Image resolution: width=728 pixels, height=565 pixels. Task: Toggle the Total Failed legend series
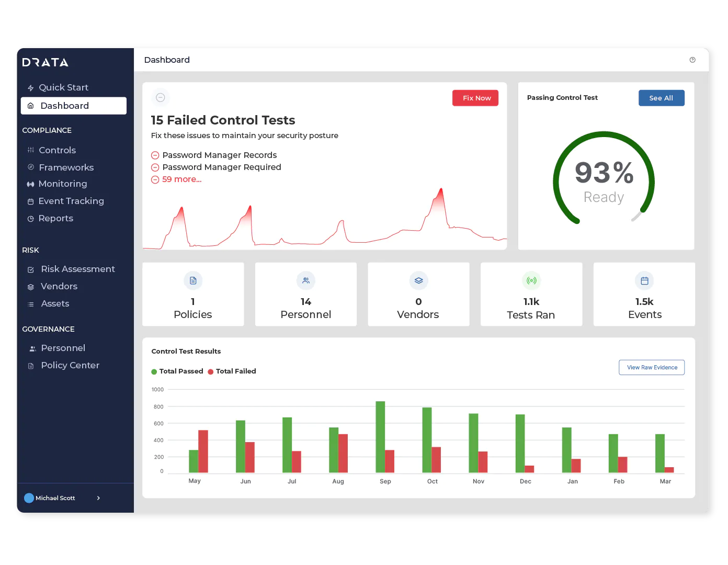click(232, 371)
